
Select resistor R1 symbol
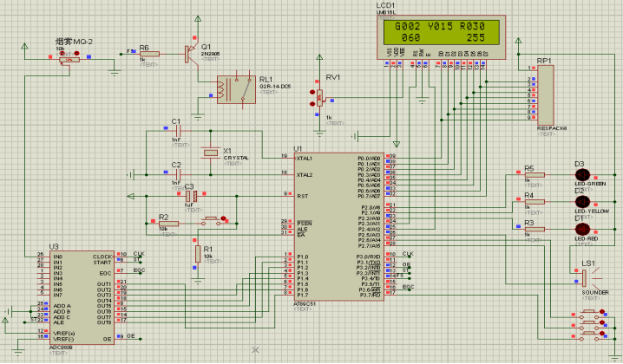click(x=198, y=254)
